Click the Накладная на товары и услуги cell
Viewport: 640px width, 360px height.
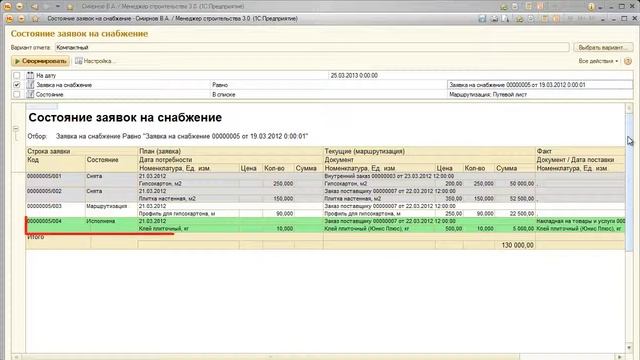coord(580,221)
